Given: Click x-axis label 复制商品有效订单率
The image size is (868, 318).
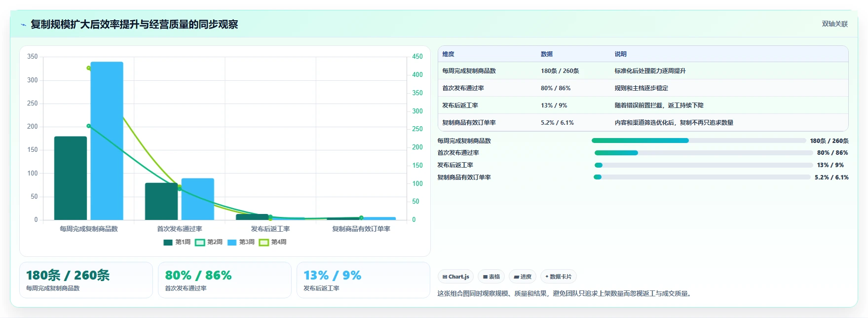Looking at the screenshot, I should coord(361,229).
